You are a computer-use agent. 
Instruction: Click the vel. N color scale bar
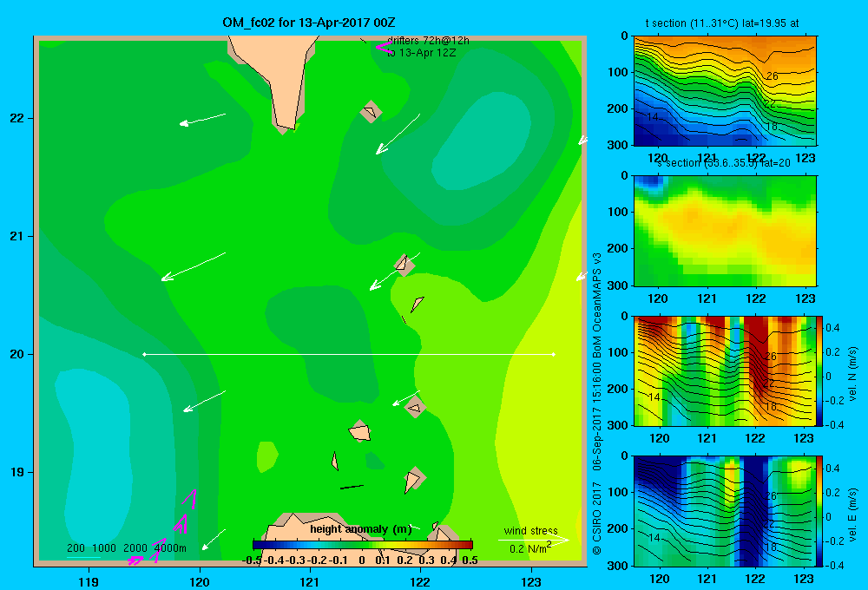pos(820,370)
